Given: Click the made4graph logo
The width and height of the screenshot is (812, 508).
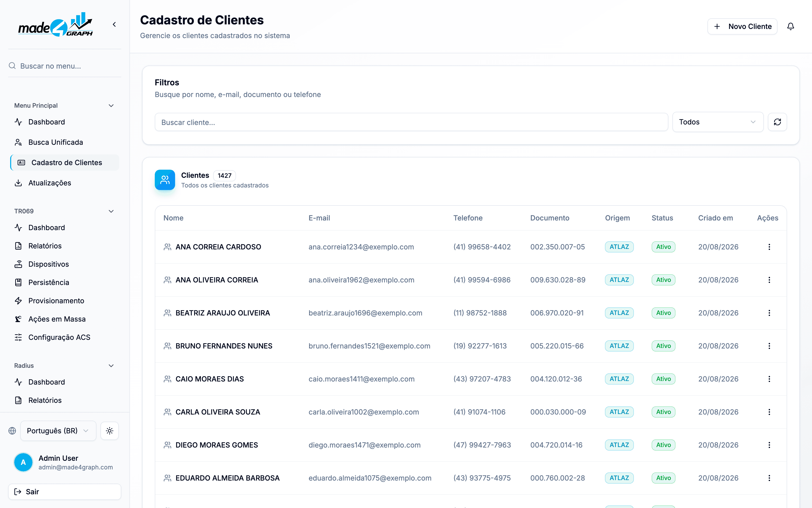Looking at the screenshot, I should point(56,25).
